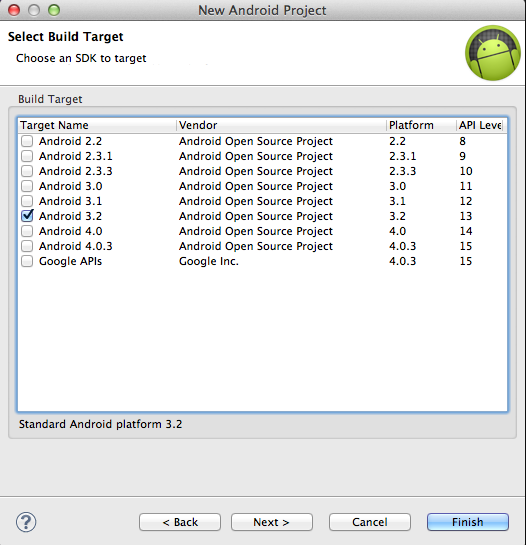Open help via the question mark icon
Screen dimensions: 526x545
tap(26, 522)
